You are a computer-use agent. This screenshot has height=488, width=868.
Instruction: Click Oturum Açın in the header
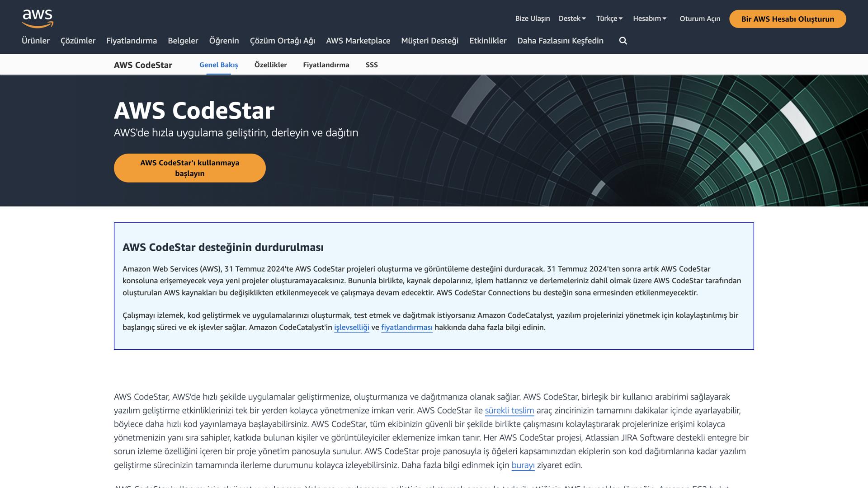coord(699,19)
